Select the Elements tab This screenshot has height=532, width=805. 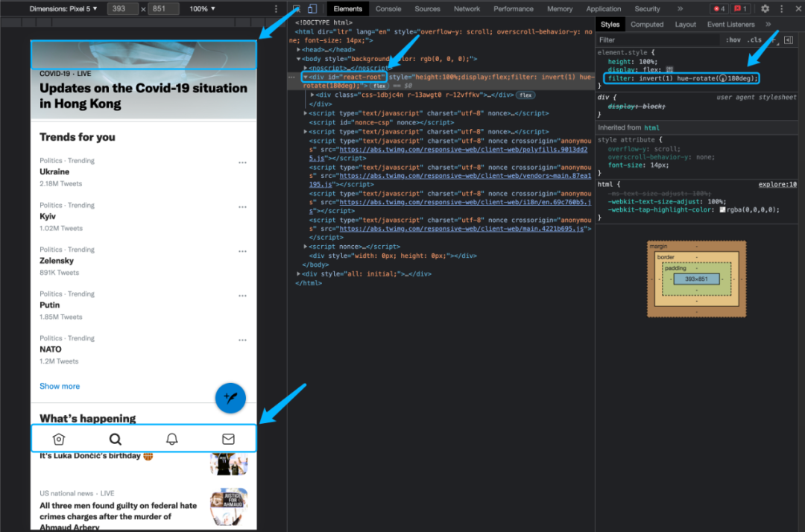pos(347,9)
